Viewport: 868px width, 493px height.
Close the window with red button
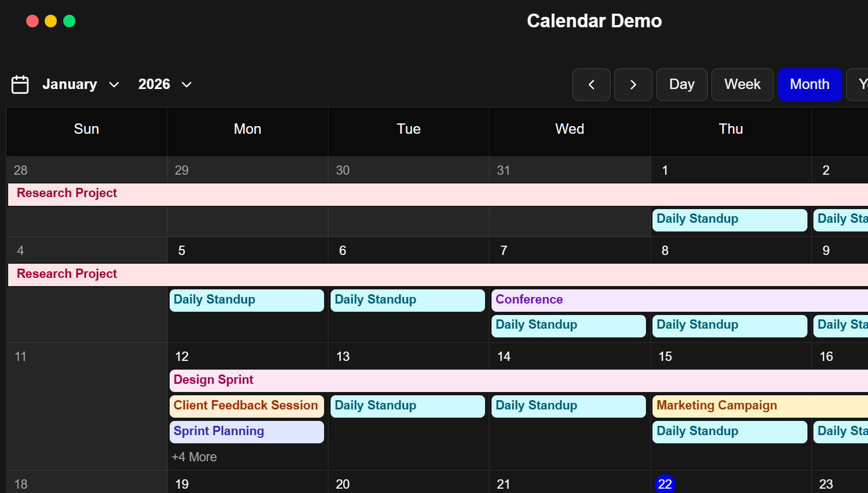pos(32,21)
